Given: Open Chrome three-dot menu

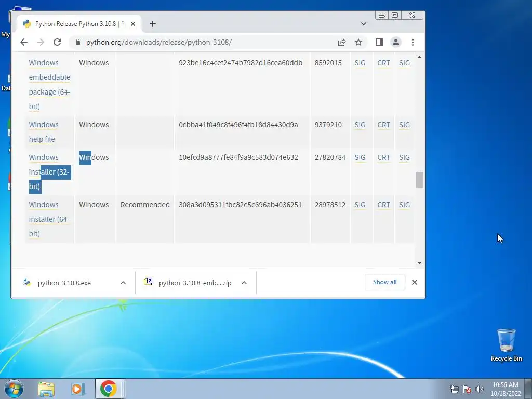Looking at the screenshot, I should pos(413,42).
